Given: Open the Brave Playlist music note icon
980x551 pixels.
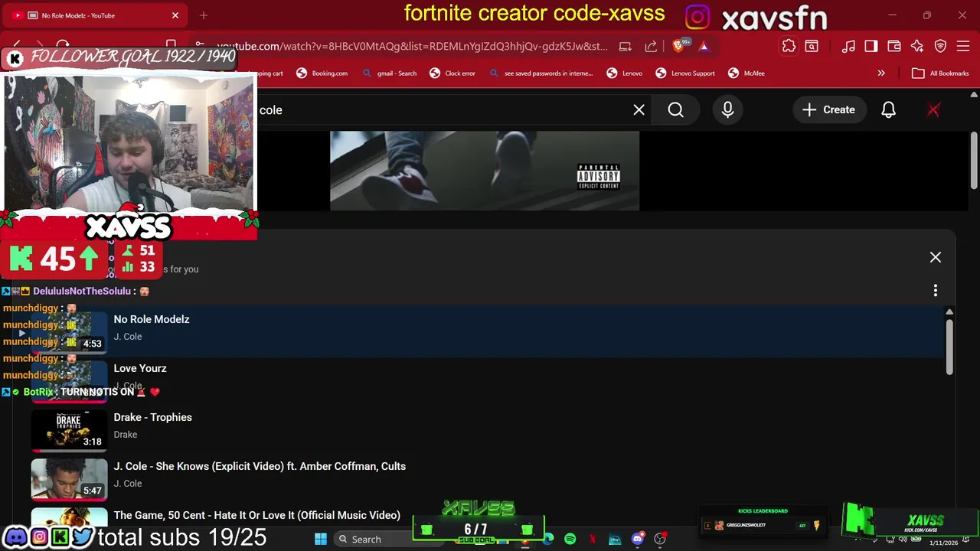Looking at the screenshot, I should click(x=848, y=46).
